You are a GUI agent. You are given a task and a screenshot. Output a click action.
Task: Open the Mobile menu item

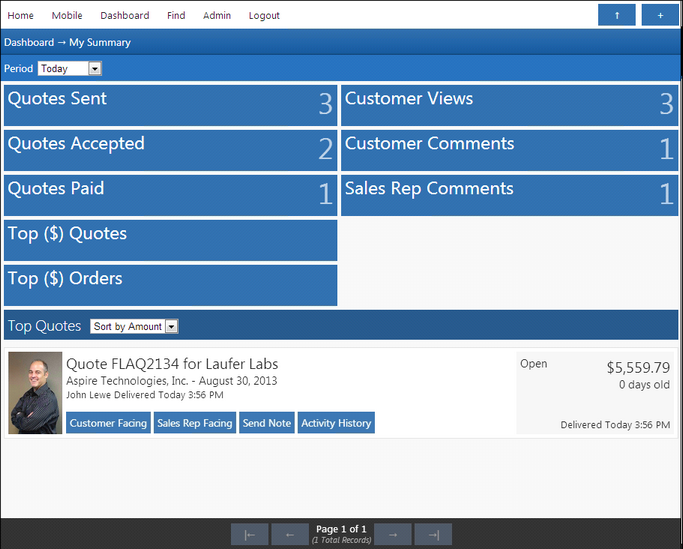pos(67,16)
